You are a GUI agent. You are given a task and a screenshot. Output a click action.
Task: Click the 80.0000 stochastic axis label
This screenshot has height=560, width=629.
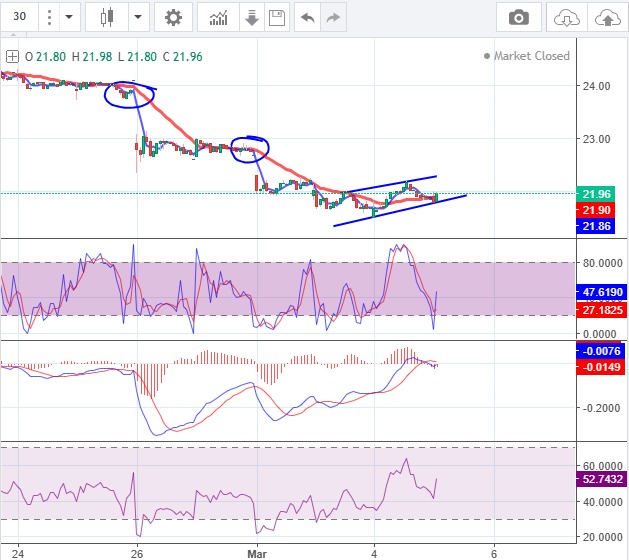point(603,263)
